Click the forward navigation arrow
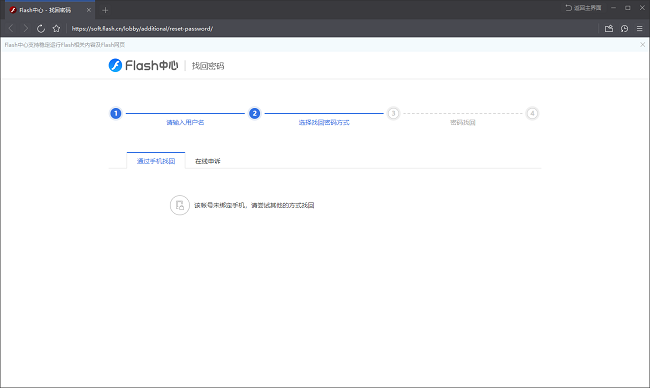Screen dimensions: 650x388 26,29
